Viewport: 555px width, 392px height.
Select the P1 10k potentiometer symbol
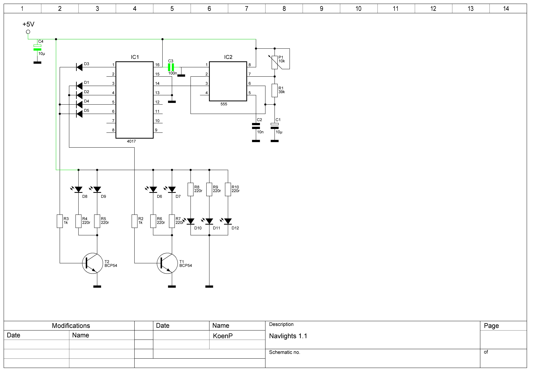point(275,62)
